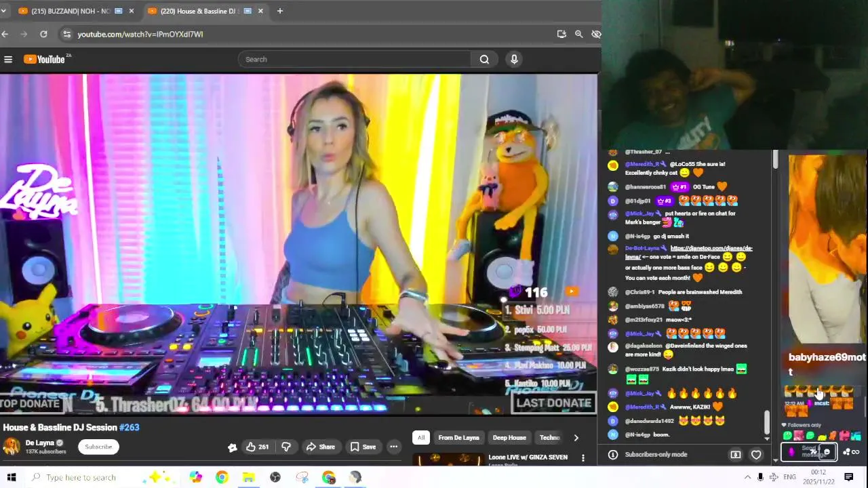Image resolution: width=868 pixels, height=488 pixels.
Task: Send a heart reaction in chat
Action: point(756,455)
